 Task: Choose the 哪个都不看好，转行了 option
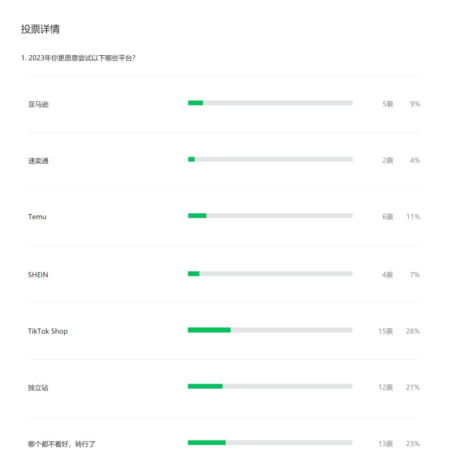coord(62,444)
